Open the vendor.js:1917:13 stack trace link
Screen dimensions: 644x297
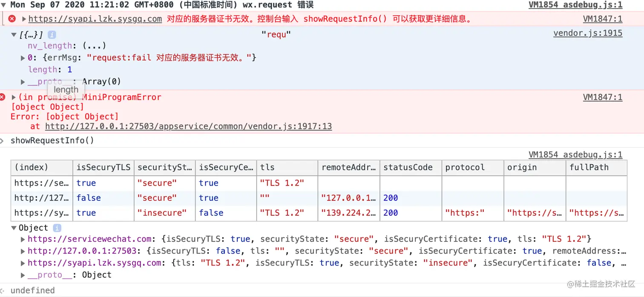coord(188,126)
